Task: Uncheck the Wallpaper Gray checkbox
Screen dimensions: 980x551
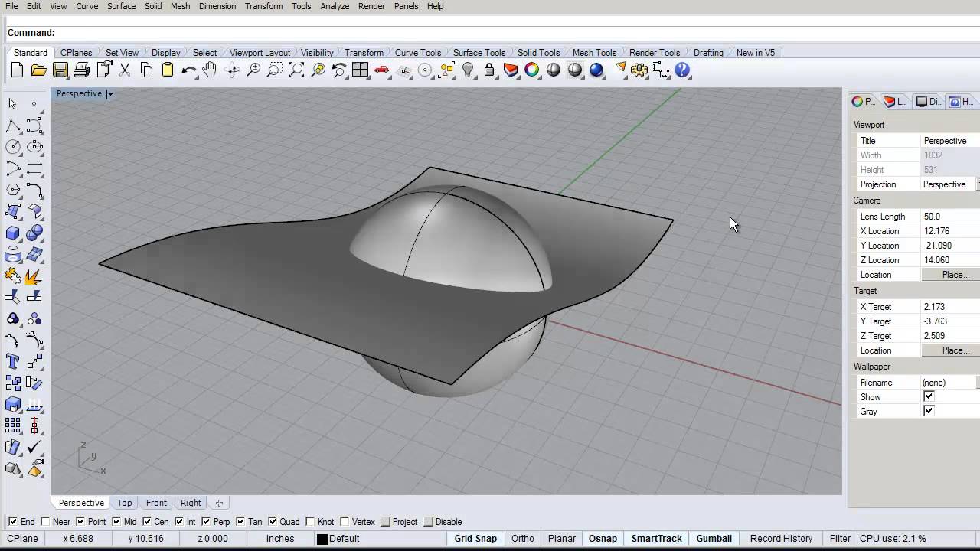Action: [929, 412]
